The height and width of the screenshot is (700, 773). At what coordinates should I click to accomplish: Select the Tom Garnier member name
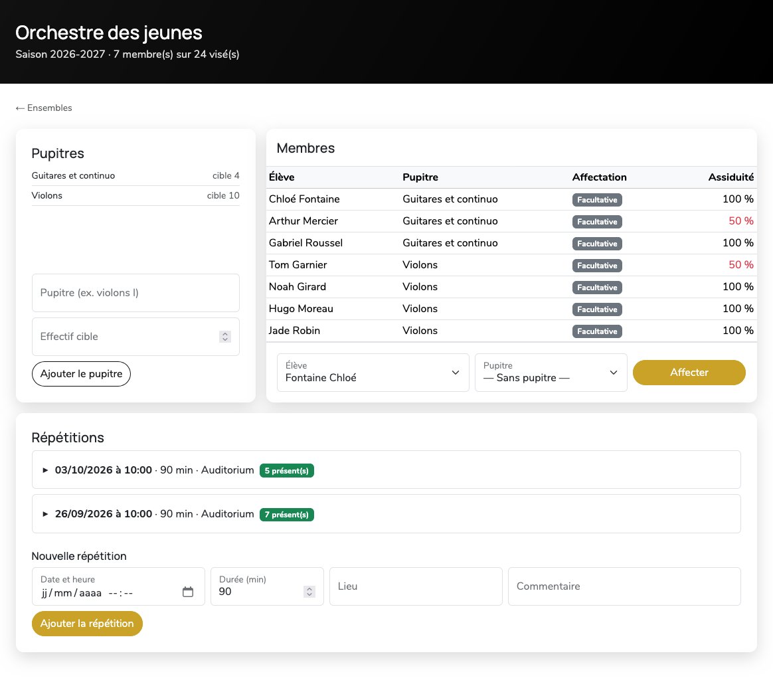coord(298,265)
